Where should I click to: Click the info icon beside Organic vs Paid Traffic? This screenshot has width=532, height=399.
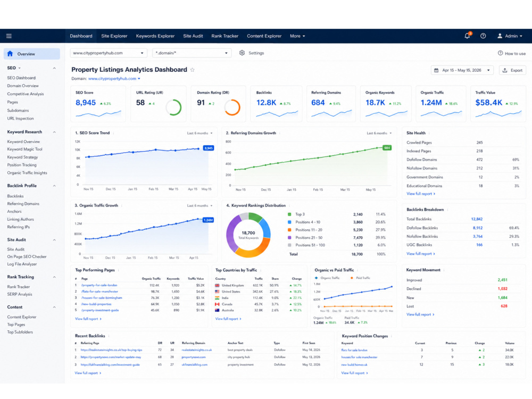pos(358,270)
